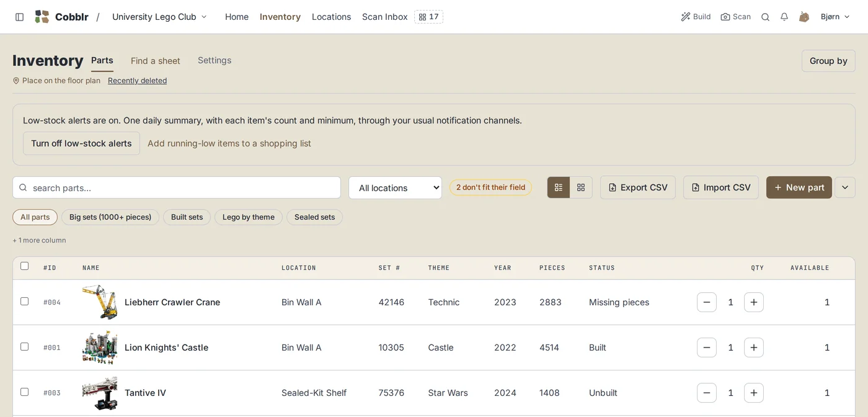Switch to grid view layout
This screenshot has width=868, height=417.
pos(581,187)
